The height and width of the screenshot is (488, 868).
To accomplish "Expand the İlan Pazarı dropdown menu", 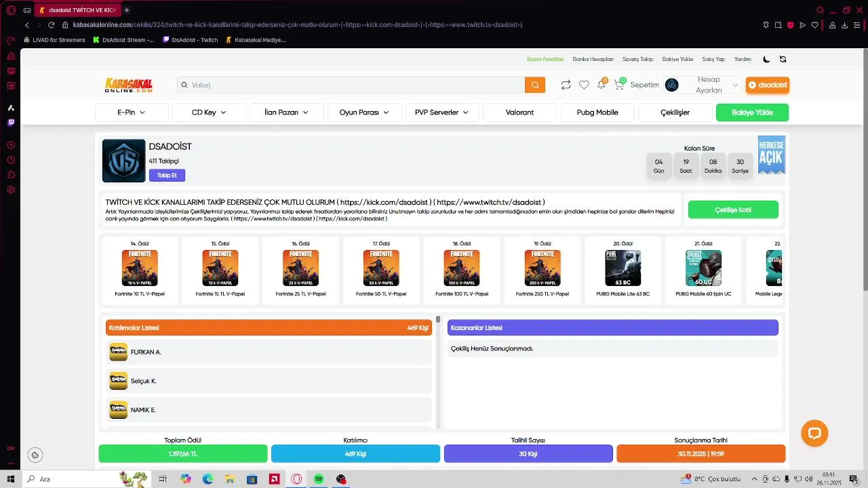I will (286, 113).
